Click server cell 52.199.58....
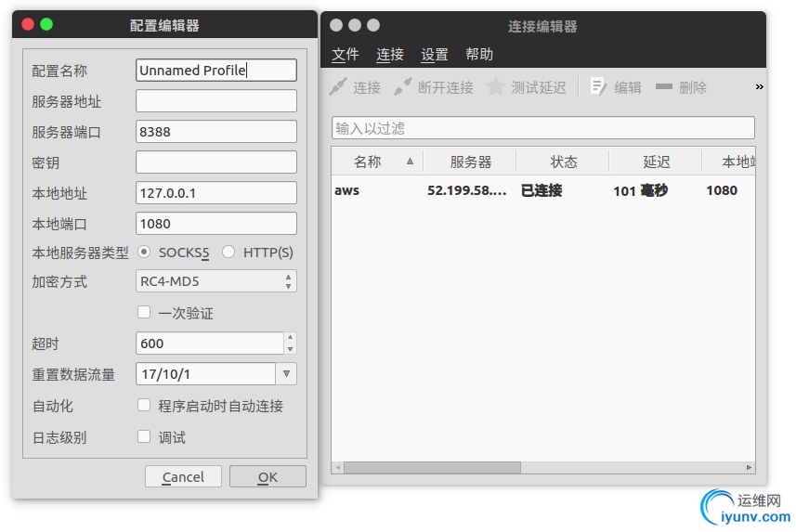The height and width of the screenshot is (532, 796). [x=467, y=190]
